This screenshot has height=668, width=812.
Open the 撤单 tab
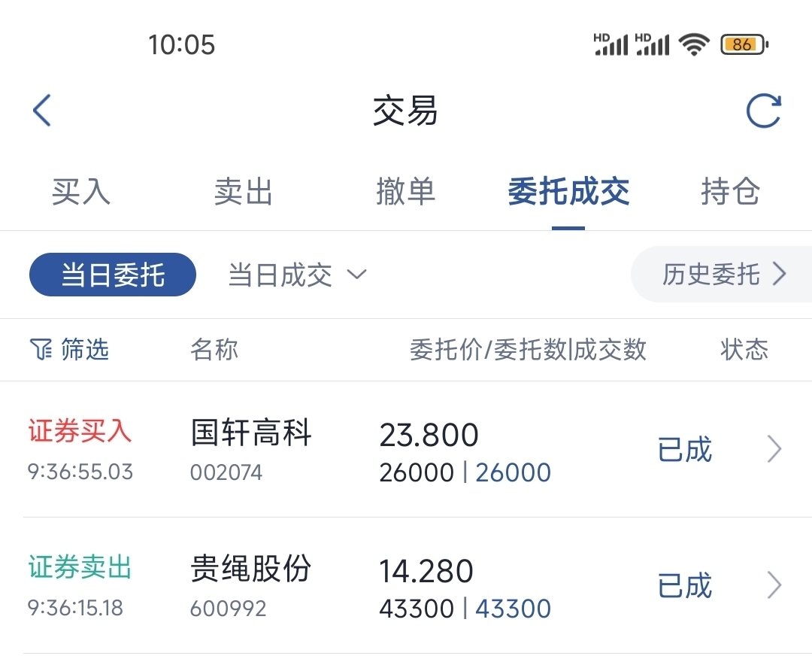pyautogui.click(x=405, y=191)
